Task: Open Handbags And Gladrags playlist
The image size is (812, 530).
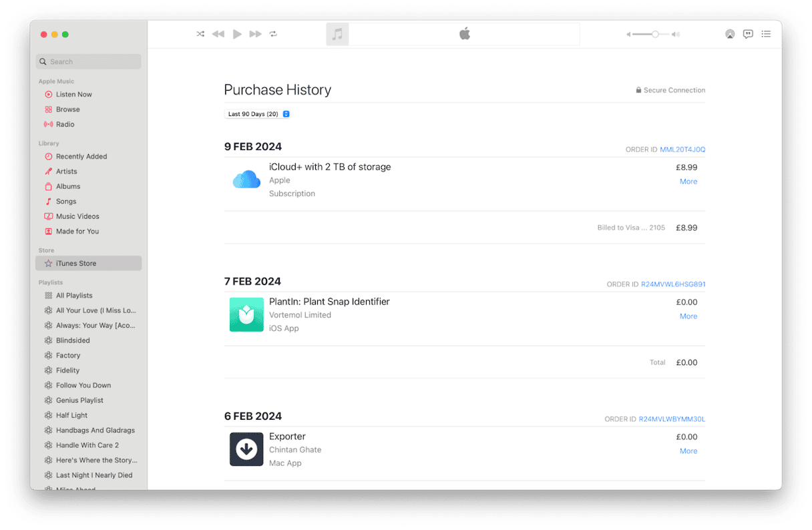Action: (89, 431)
